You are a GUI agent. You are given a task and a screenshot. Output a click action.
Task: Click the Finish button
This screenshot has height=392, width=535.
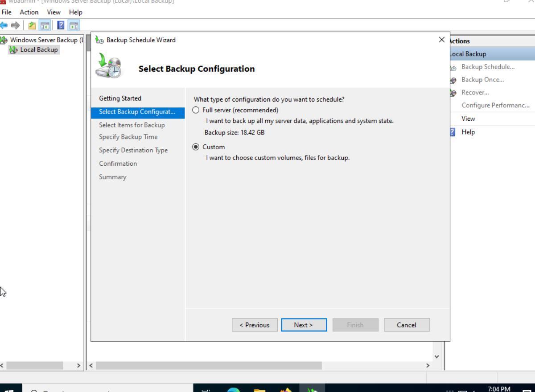[355, 325]
